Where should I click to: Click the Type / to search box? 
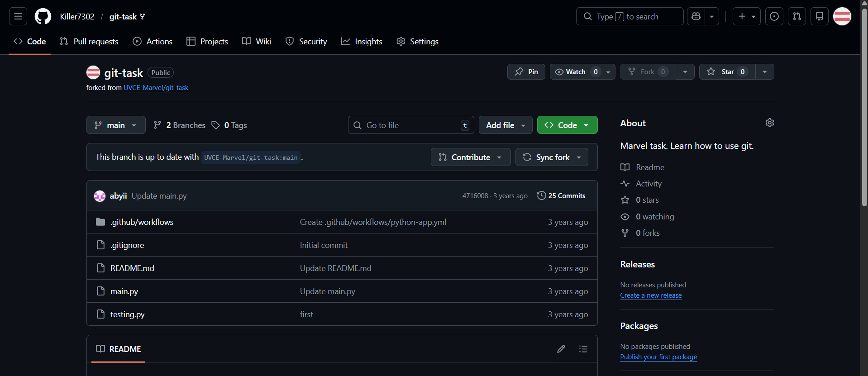click(x=630, y=16)
